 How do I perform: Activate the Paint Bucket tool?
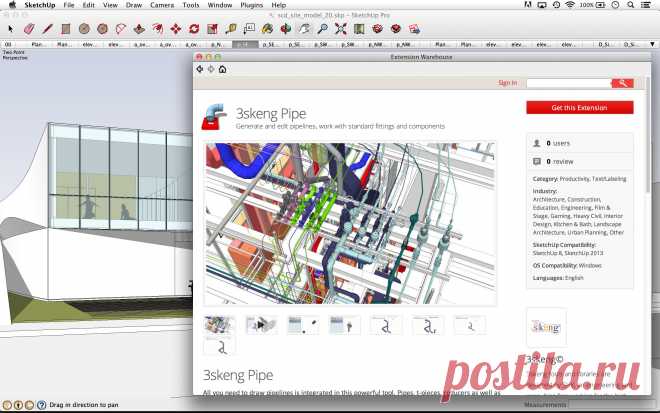click(267, 29)
